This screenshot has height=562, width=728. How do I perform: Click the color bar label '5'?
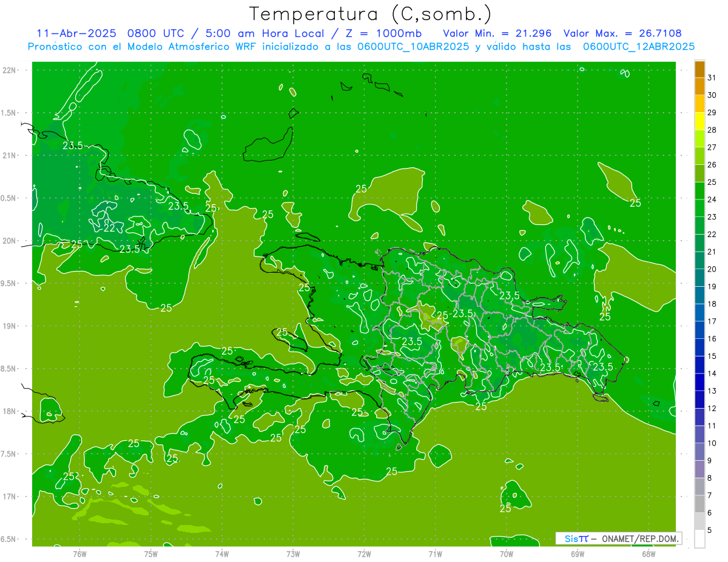[710, 530]
